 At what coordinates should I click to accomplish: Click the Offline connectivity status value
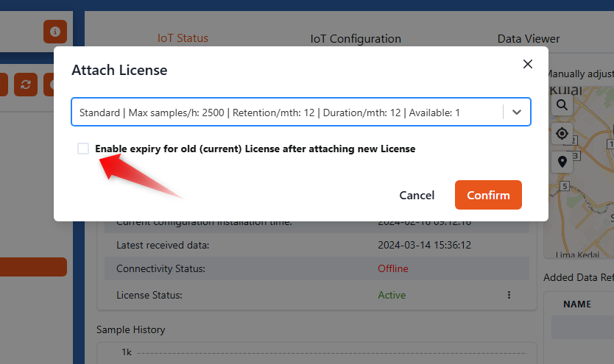[392, 268]
